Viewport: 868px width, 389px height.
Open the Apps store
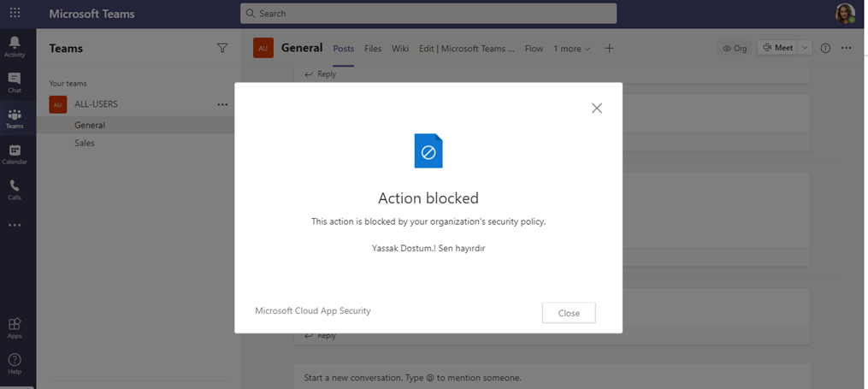click(x=15, y=328)
